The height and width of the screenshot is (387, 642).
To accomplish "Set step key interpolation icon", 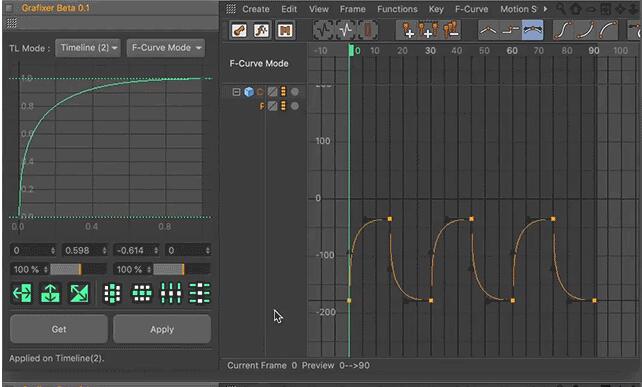I will click(511, 30).
